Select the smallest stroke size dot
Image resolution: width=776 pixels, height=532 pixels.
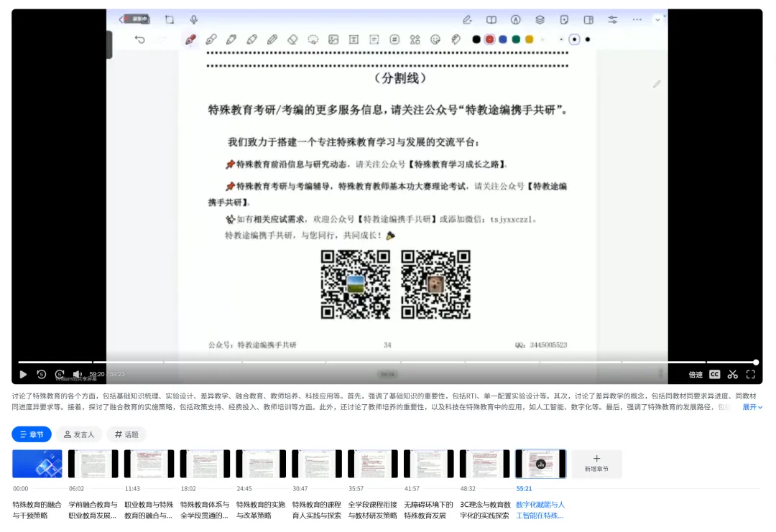(561, 39)
